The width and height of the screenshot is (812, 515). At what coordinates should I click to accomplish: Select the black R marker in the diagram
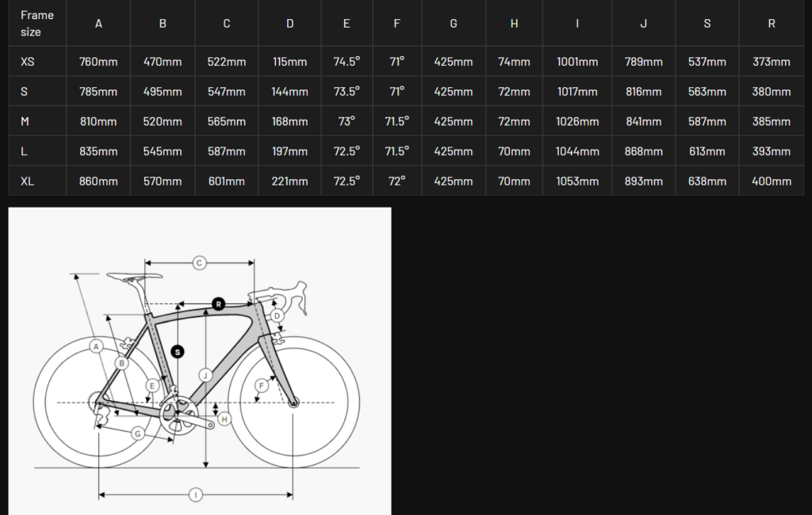click(219, 303)
